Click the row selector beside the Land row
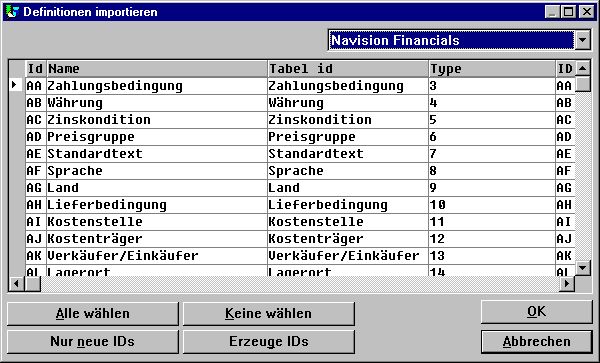The width and height of the screenshot is (600, 363). tap(17, 188)
